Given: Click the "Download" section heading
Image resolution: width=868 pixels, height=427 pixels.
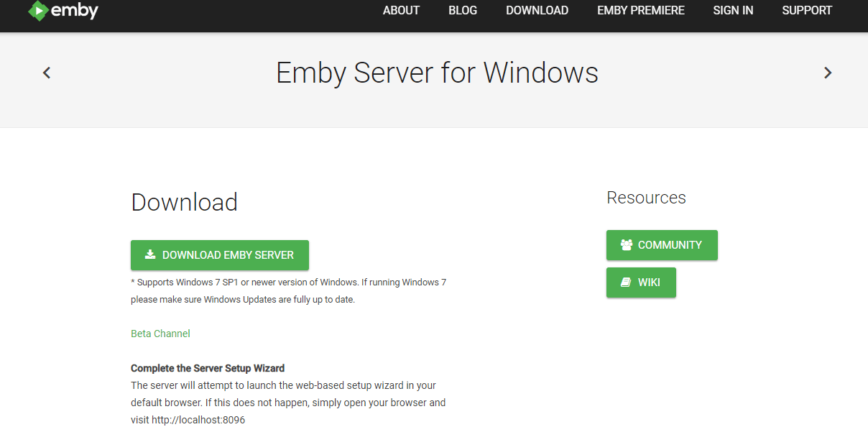Looking at the screenshot, I should click(184, 202).
